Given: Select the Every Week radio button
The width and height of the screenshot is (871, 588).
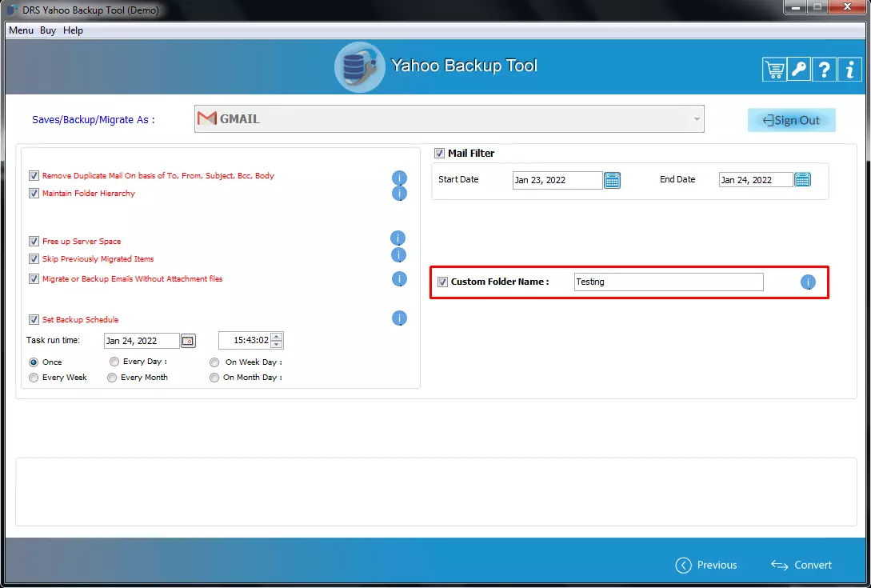Looking at the screenshot, I should [34, 378].
